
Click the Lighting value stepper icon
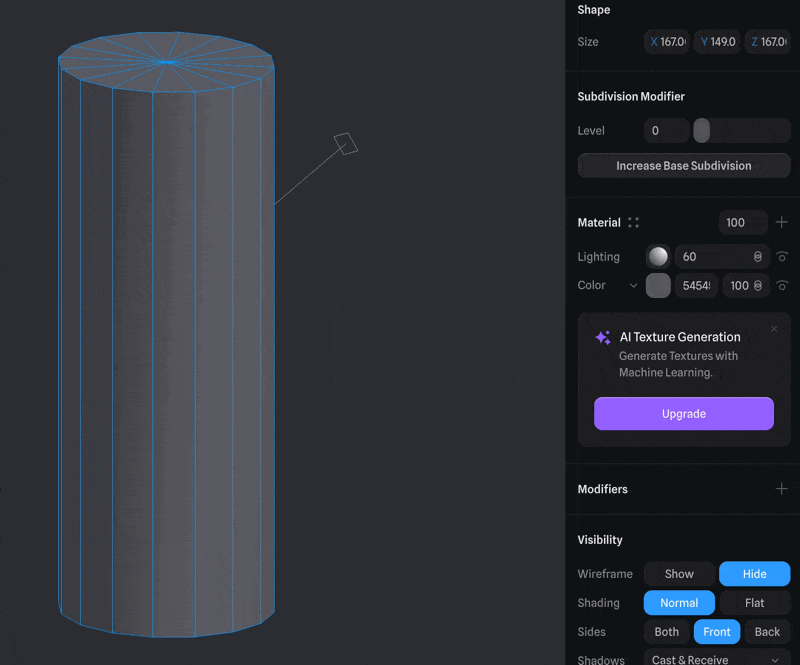[757, 257]
